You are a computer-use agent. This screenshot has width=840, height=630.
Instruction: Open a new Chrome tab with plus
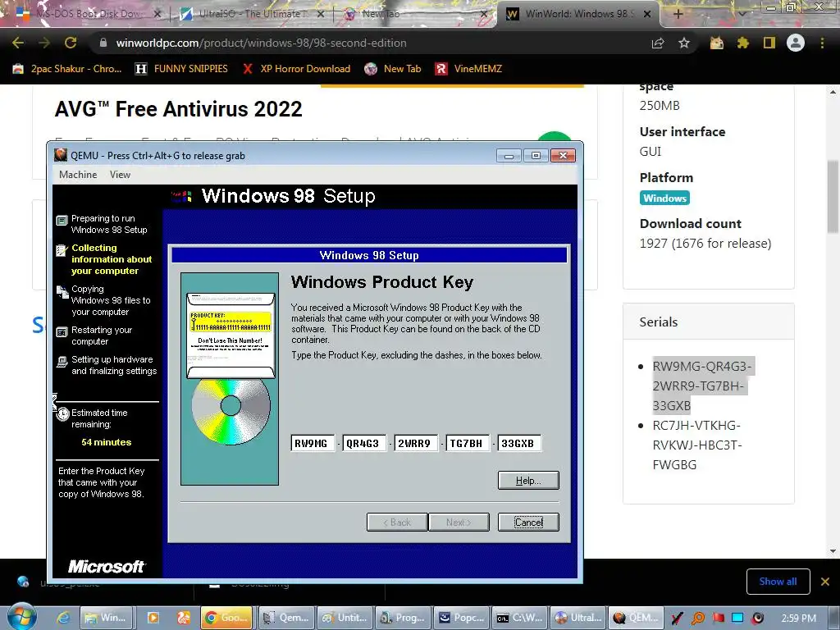click(678, 14)
